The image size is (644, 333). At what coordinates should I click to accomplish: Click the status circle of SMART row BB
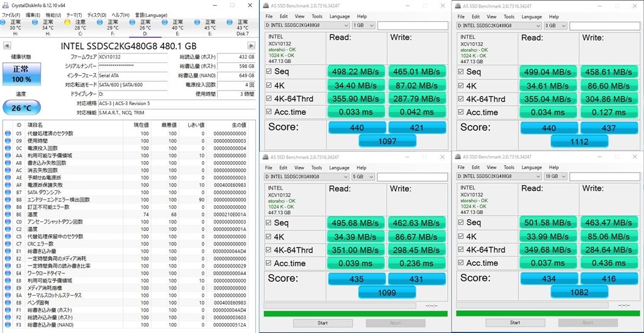coord(8,207)
